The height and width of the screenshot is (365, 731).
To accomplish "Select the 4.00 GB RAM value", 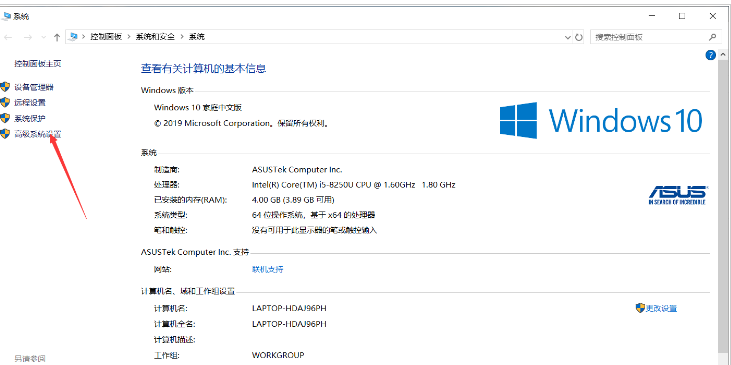I will pos(293,200).
